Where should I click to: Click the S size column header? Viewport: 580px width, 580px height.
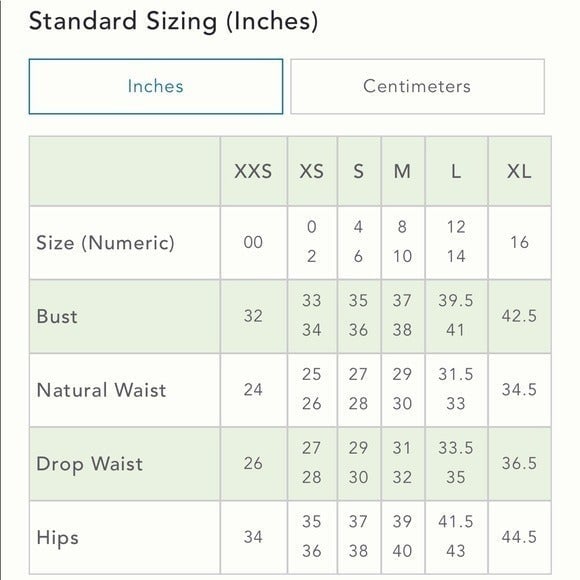point(359,171)
